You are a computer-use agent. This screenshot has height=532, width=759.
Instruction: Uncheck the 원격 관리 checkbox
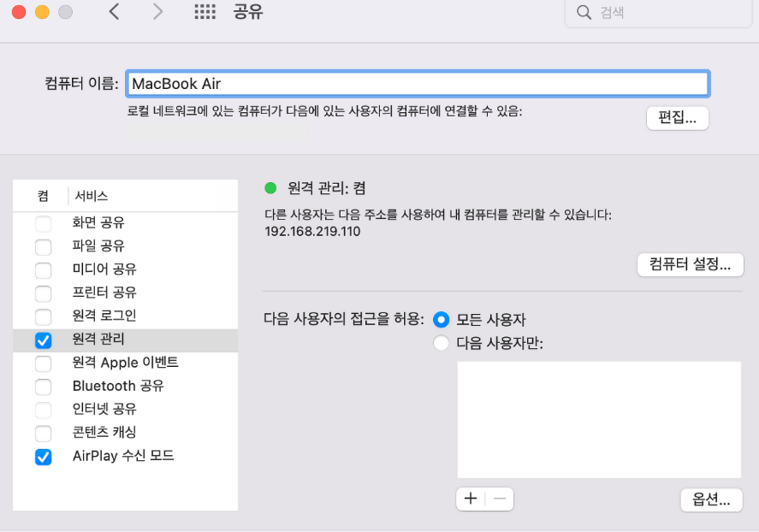[43, 340]
